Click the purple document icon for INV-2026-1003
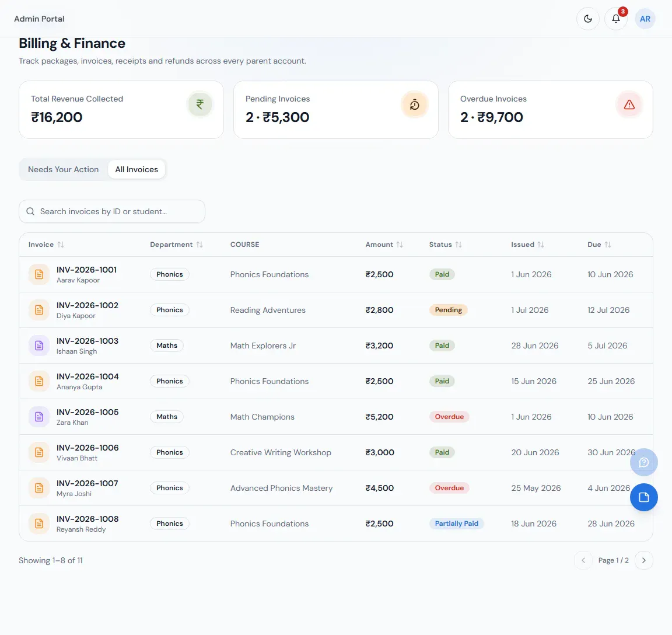 point(39,346)
